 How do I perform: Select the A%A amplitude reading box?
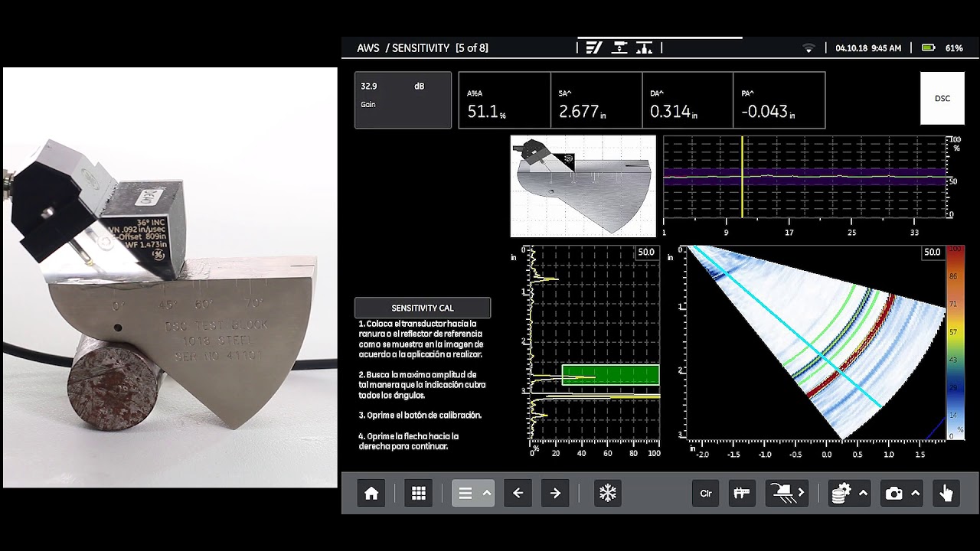505,100
